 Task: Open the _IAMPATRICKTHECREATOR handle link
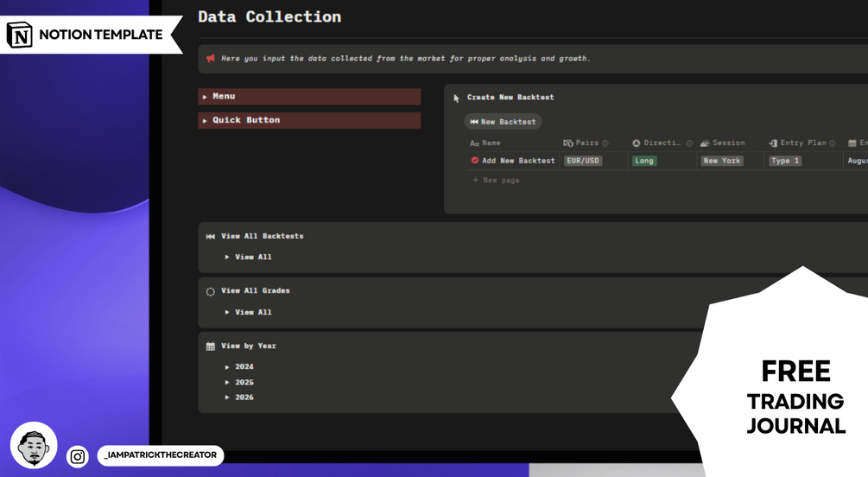(161, 455)
